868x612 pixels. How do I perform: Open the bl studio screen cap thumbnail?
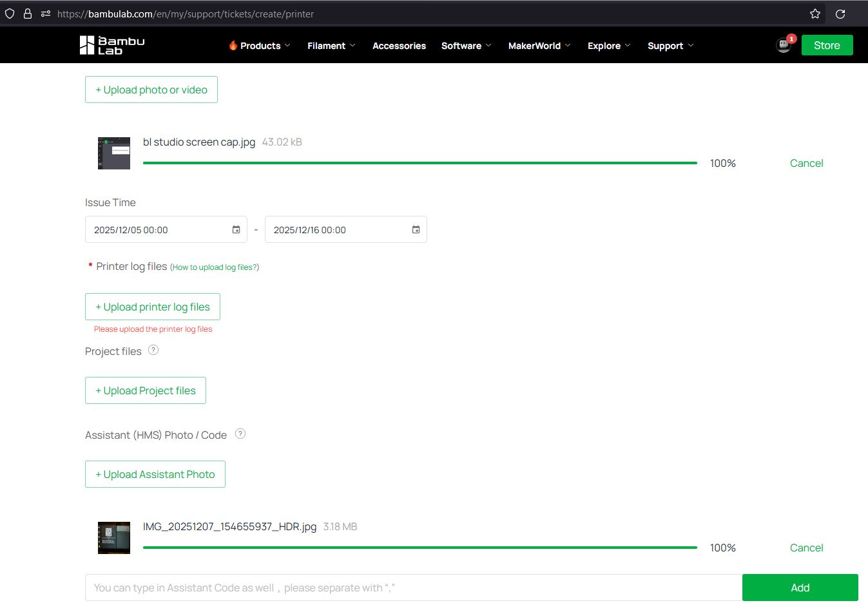point(114,153)
